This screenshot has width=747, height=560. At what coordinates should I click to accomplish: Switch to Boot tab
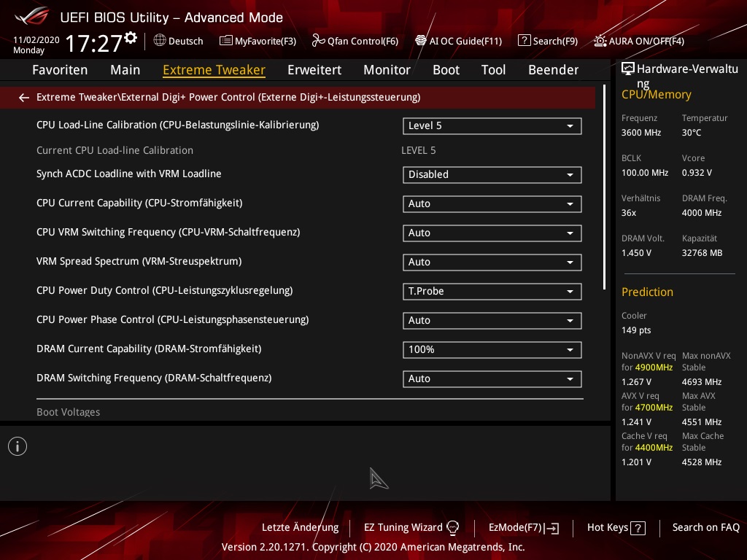tap(446, 70)
